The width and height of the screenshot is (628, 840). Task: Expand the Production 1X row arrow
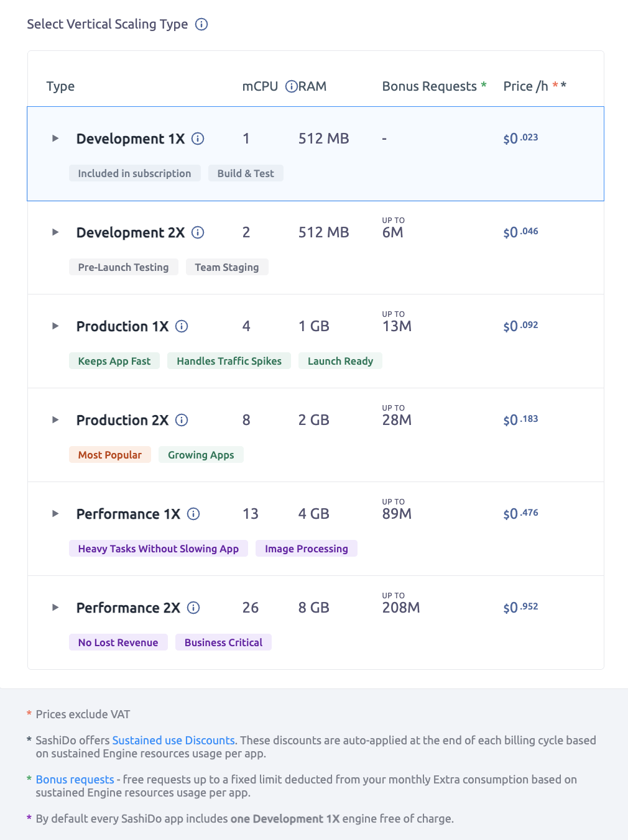coord(55,326)
